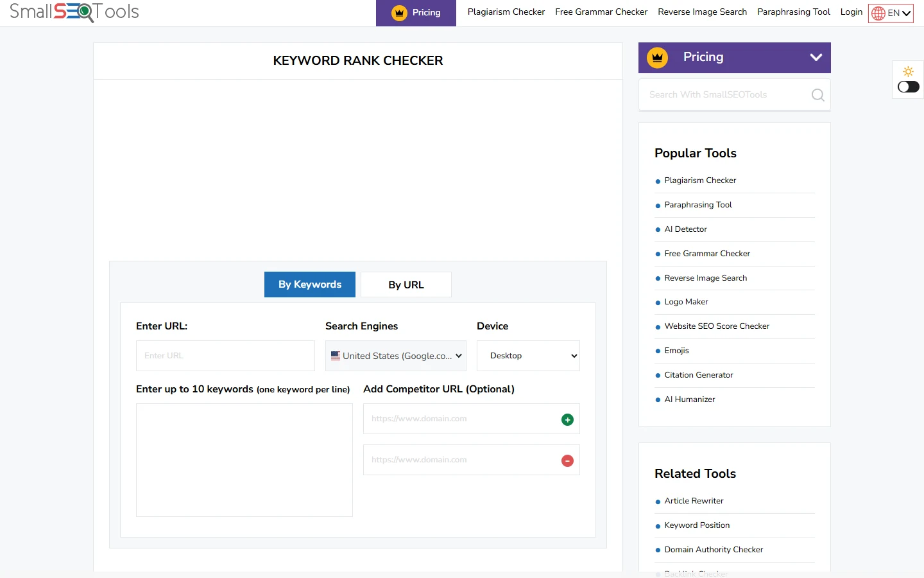The height and width of the screenshot is (578, 924).
Task: Click the Popular Tools heading
Action: [696, 153]
